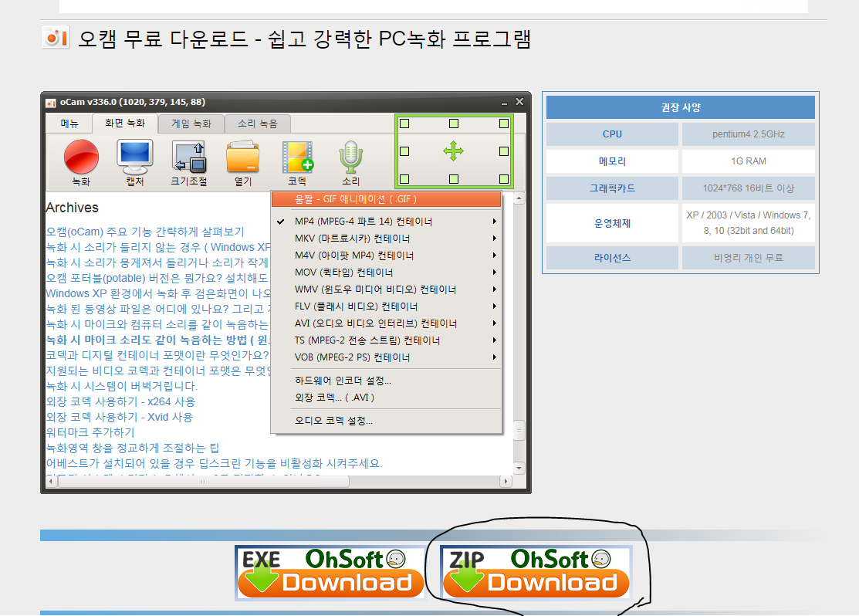The width and height of the screenshot is (859, 616).
Task: Switch to the 메뉴 tab
Action: (x=69, y=124)
